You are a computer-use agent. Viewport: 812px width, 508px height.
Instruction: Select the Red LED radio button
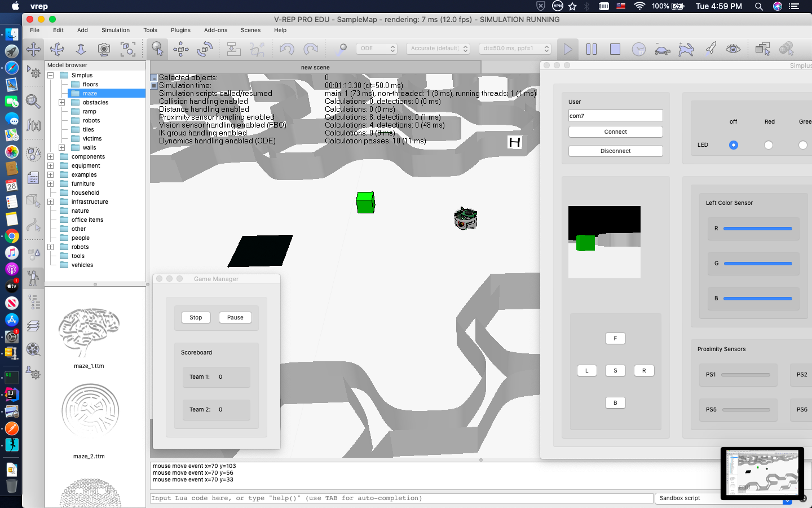click(769, 145)
